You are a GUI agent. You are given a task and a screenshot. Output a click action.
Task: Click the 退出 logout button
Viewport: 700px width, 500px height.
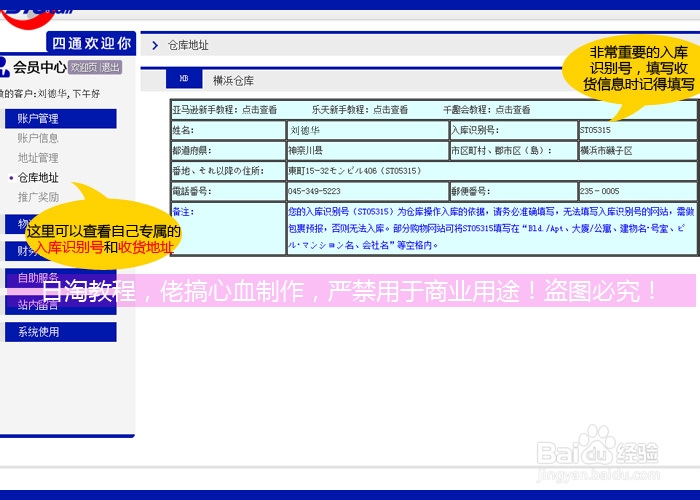pos(110,67)
